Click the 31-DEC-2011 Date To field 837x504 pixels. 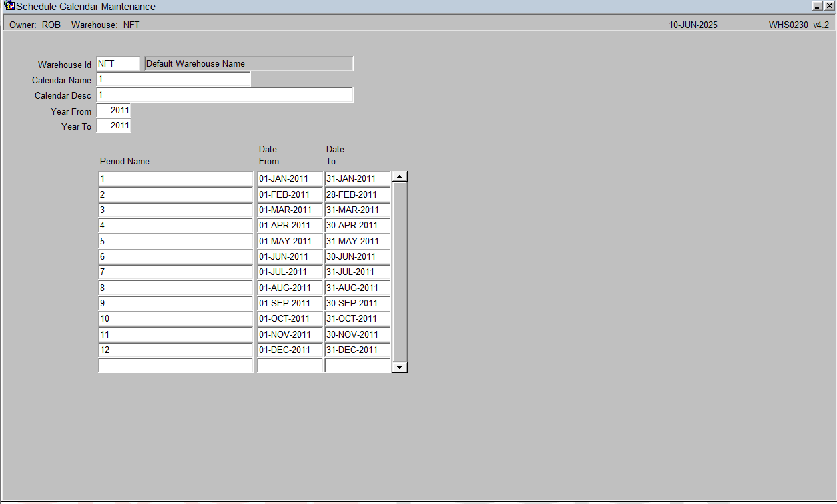(357, 350)
